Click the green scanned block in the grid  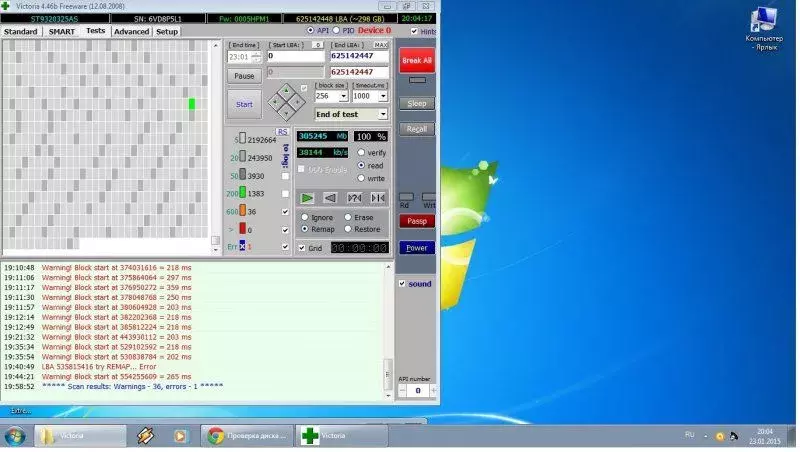[192, 104]
